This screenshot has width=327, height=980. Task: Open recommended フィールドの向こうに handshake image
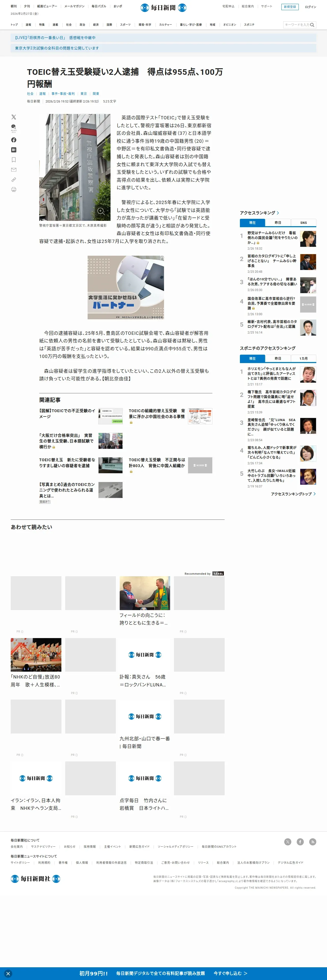(x=145, y=593)
